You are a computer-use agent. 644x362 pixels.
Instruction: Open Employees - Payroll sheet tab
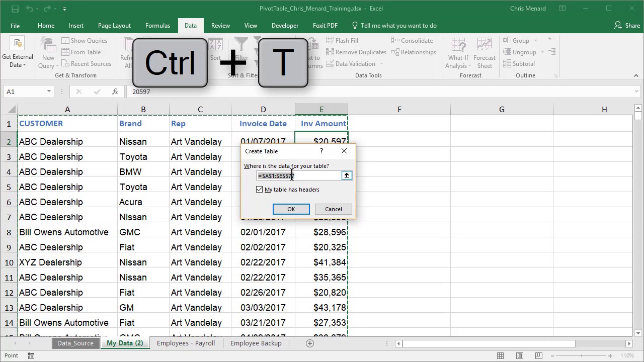(x=186, y=343)
